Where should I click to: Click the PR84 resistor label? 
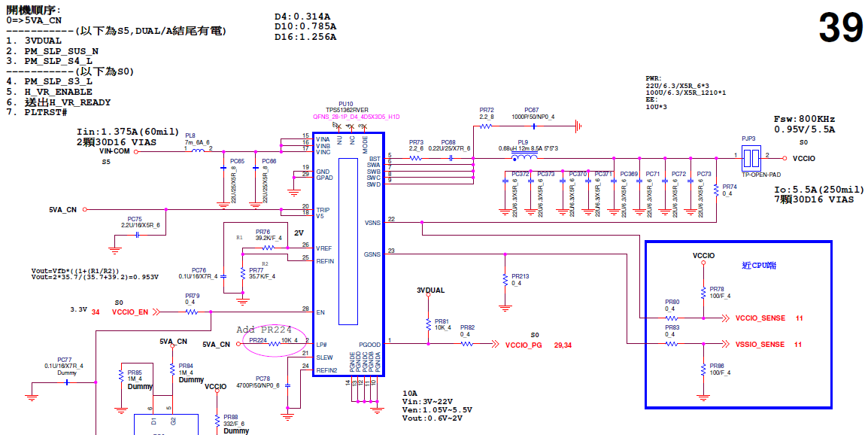tap(186, 366)
